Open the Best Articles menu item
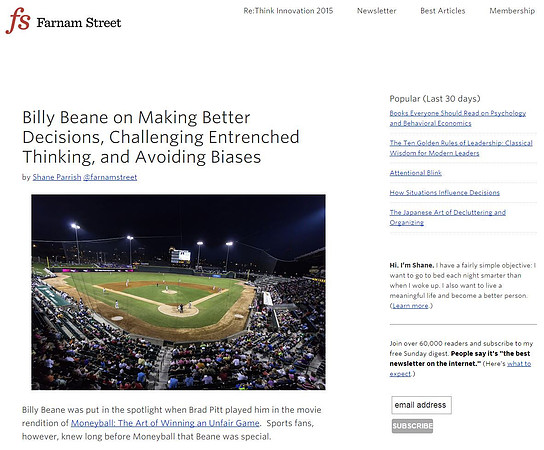Image resolution: width=544 pixels, height=450 pixels. [x=443, y=11]
